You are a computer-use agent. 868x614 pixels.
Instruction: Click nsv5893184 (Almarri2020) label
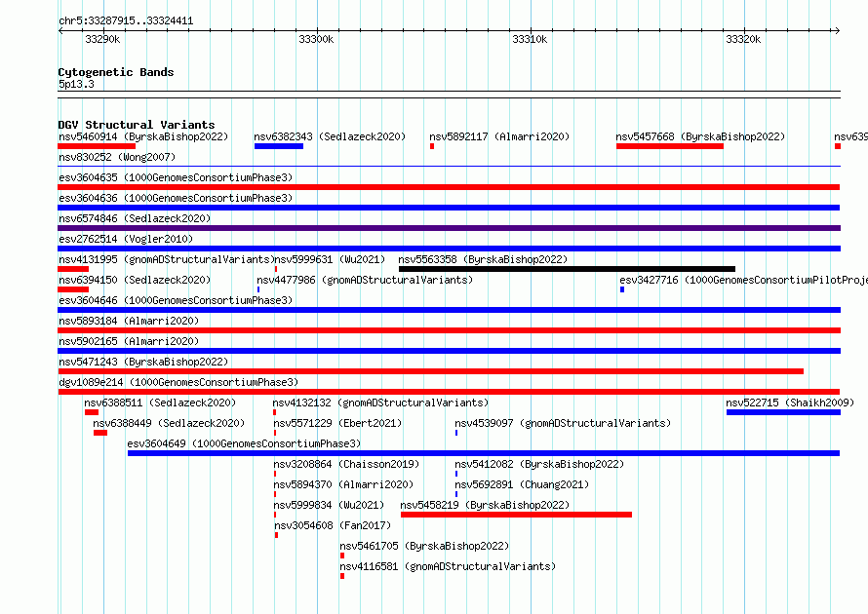[x=129, y=321]
